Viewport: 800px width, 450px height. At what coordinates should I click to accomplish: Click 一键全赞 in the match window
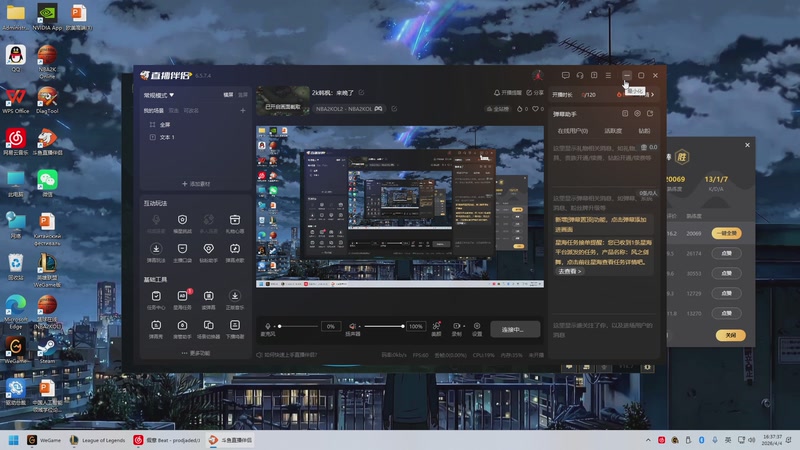click(x=727, y=233)
